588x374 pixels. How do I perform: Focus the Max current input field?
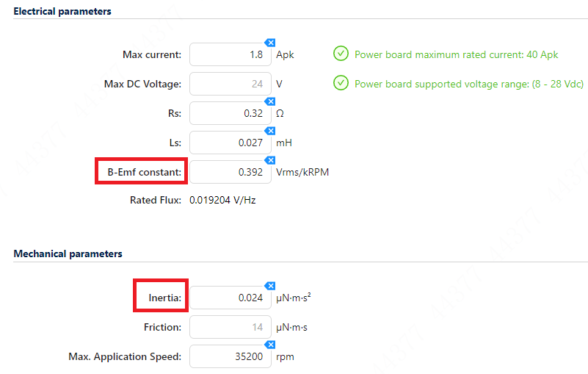coord(230,54)
